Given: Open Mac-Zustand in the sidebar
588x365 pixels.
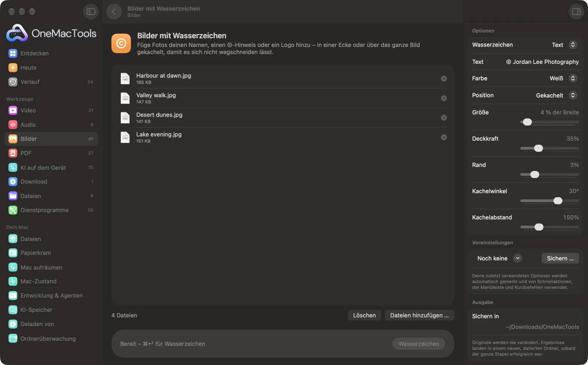Looking at the screenshot, I should click(x=51, y=281).
